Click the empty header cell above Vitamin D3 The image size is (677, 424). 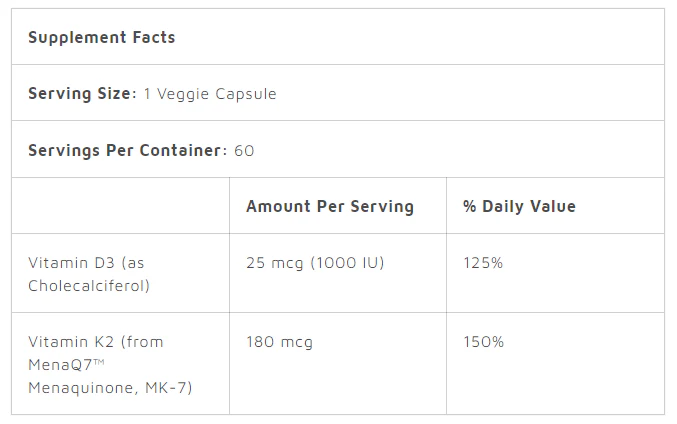[120, 206]
